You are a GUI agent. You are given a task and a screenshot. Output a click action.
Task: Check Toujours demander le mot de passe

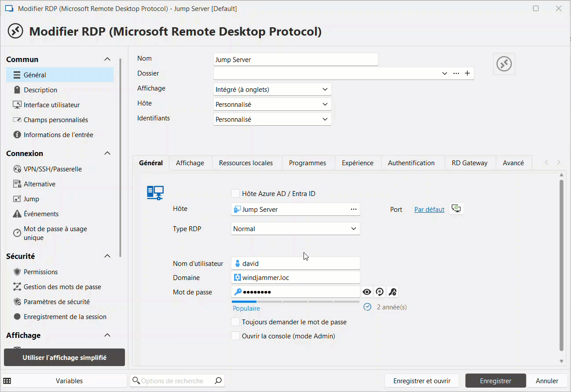(235, 322)
